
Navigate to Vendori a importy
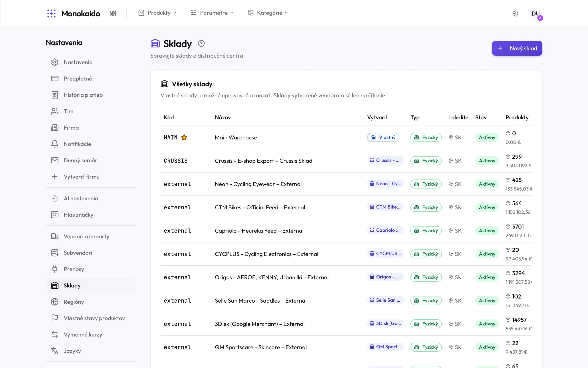91,236
